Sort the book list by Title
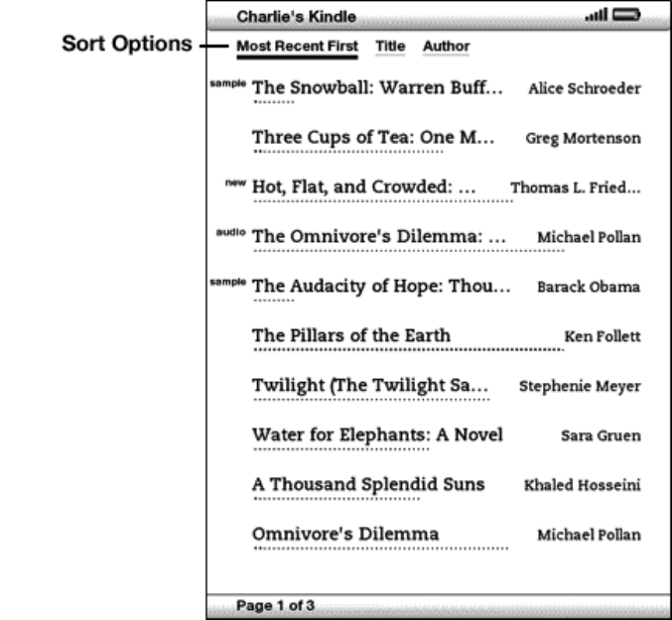 pyautogui.click(x=389, y=47)
